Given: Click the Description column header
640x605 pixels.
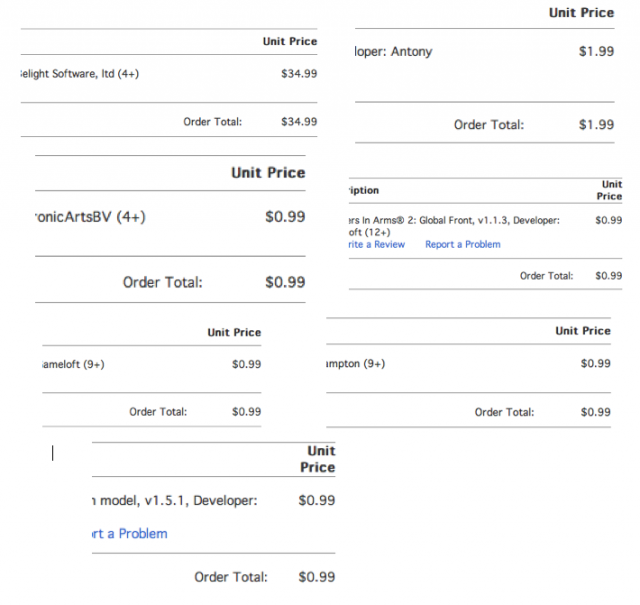Looking at the screenshot, I should (x=363, y=190).
